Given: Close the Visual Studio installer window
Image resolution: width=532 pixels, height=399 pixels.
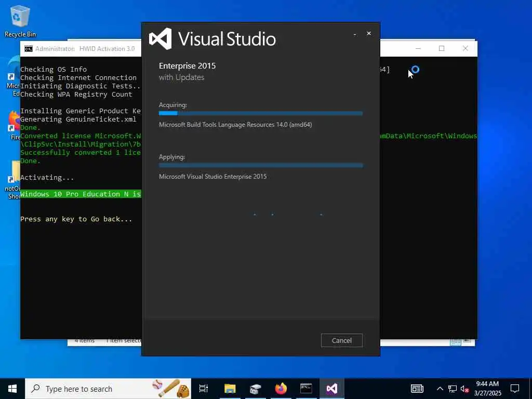Looking at the screenshot, I should (369, 33).
